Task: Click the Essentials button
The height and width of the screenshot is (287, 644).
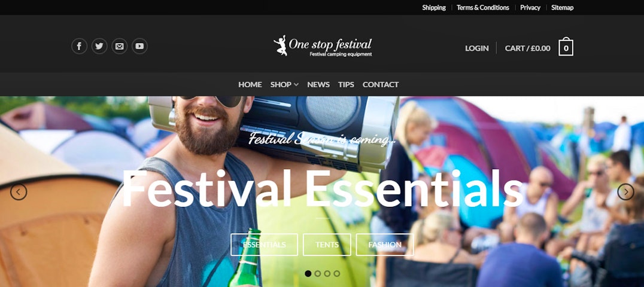Action: tap(264, 245)
